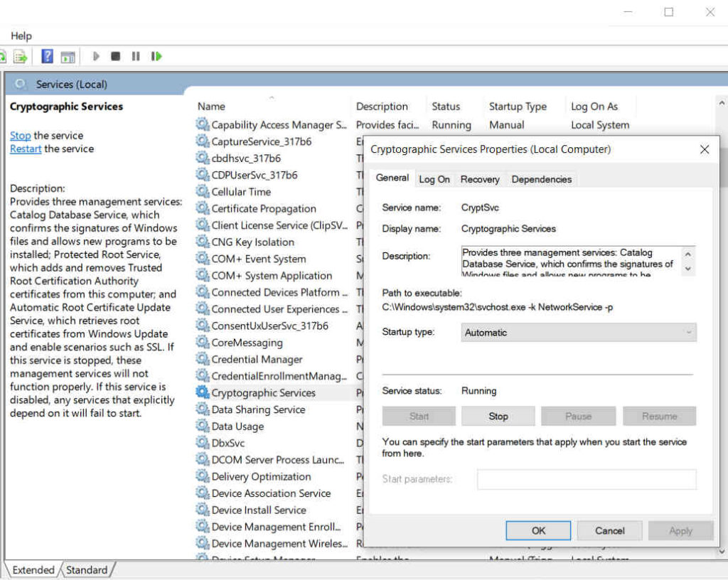The height and width of the screenshot is (580, 728).
Task: Click gear icon beside cbdhsvc_317b6
Action: [x=203, y=158]
